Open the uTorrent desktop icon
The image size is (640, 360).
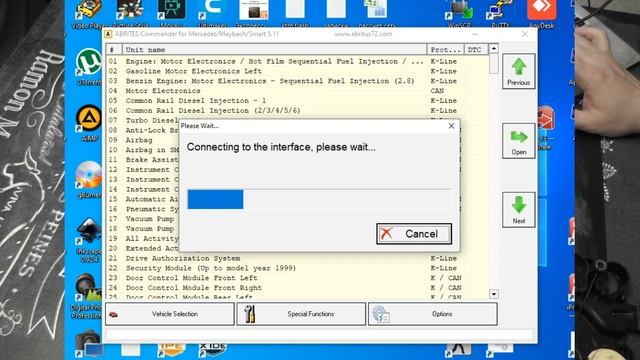(x=89, y=67)
